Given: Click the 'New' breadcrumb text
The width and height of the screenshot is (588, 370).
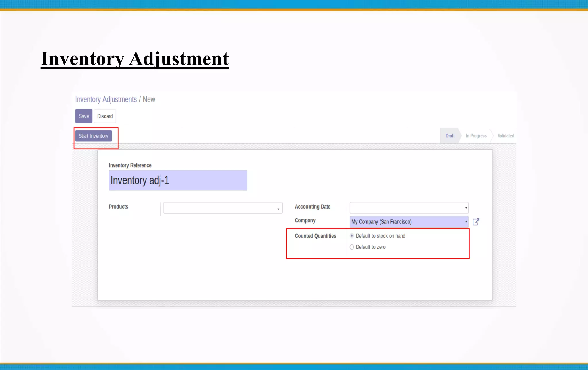Looking at the screenshot, I should point(149,99).
